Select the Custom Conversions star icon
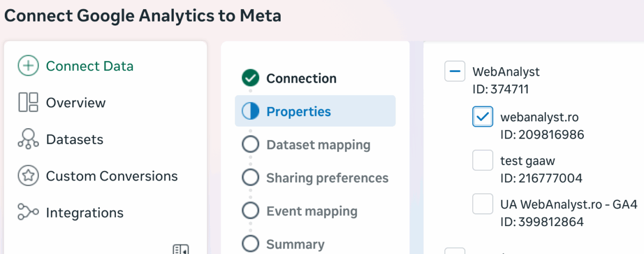This screenshot has height=254, width=644. click(28, 176)
